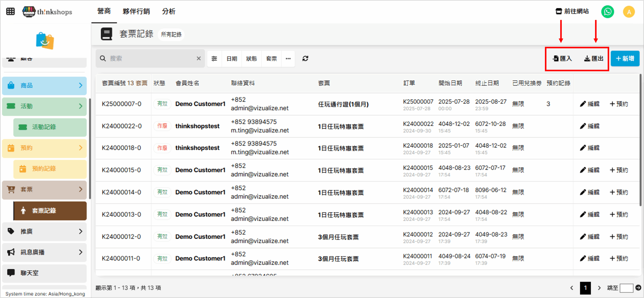Image resolution: width=644 pixels, height=298 pixels.
Task: Open the 日期 filter dropdown
Action: pyautogui.click(x=232, y=59)
